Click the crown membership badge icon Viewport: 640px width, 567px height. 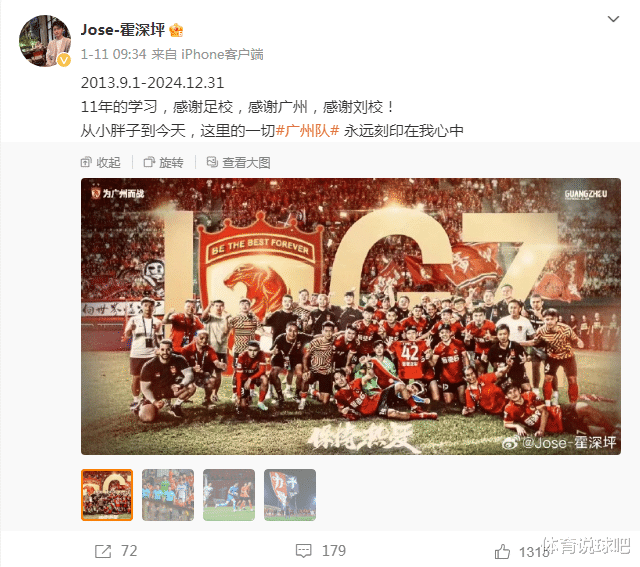tap(176, 30)
